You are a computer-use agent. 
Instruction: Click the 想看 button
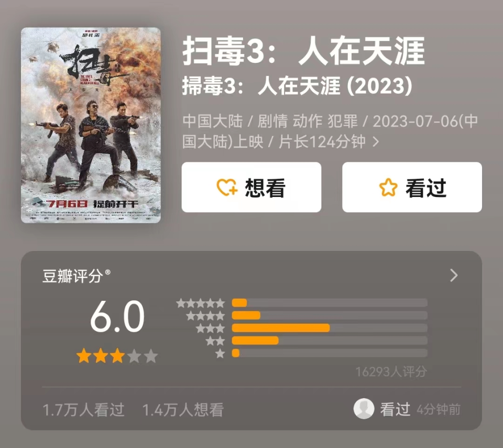point(251,187)
